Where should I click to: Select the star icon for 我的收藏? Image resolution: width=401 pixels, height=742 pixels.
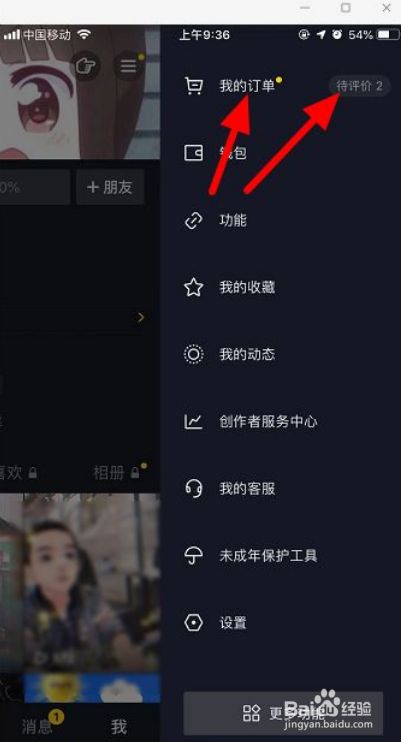[x=193, y=287]
